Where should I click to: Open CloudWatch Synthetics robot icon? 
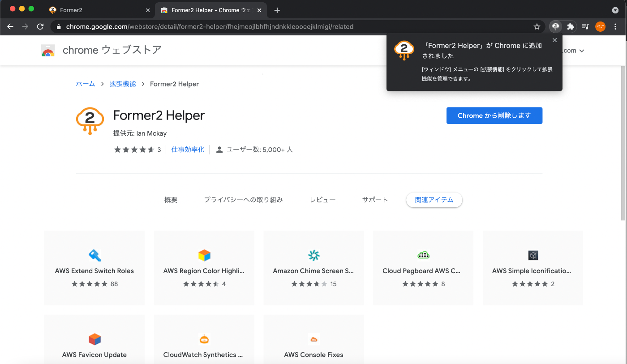click(204, 339)
